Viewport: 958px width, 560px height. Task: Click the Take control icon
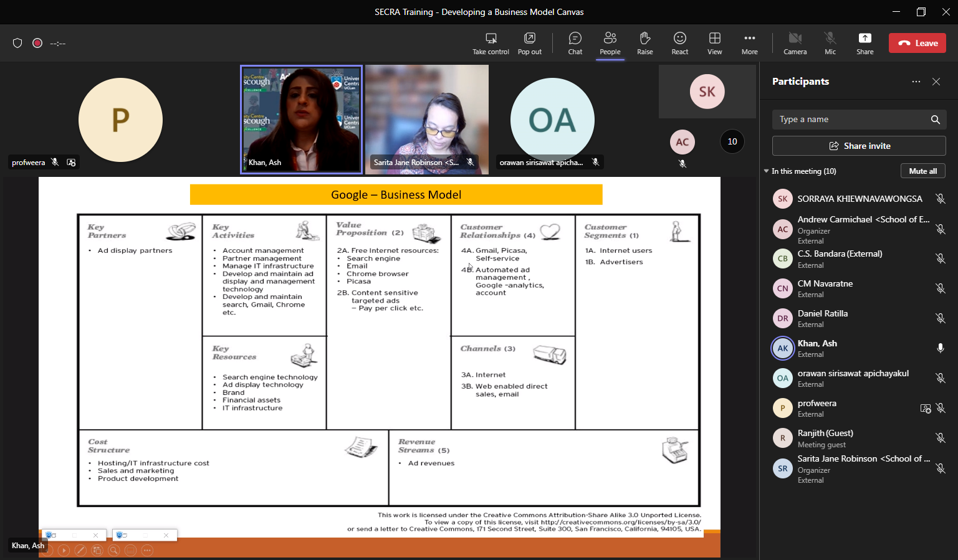[491, 38]
